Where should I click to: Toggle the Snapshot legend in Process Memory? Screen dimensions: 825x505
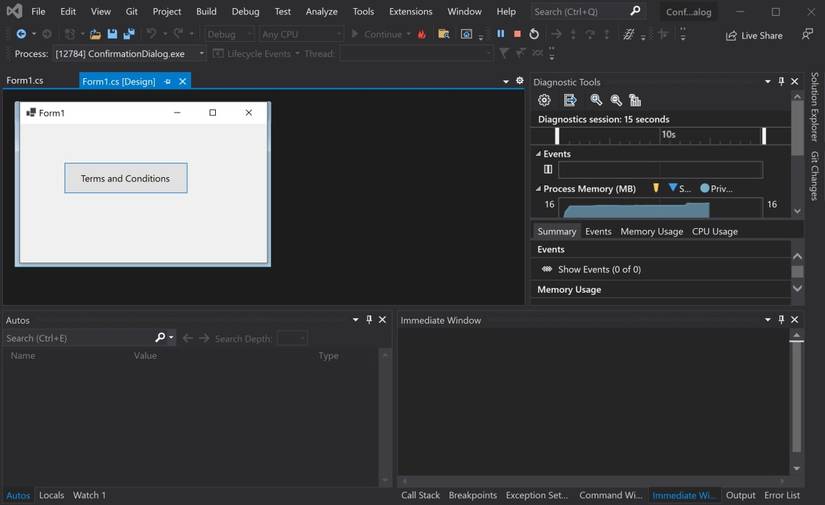click(x=679, y=188)
